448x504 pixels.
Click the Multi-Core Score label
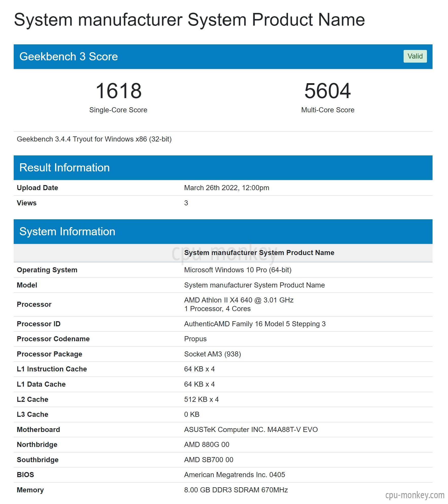click(328, 110)
